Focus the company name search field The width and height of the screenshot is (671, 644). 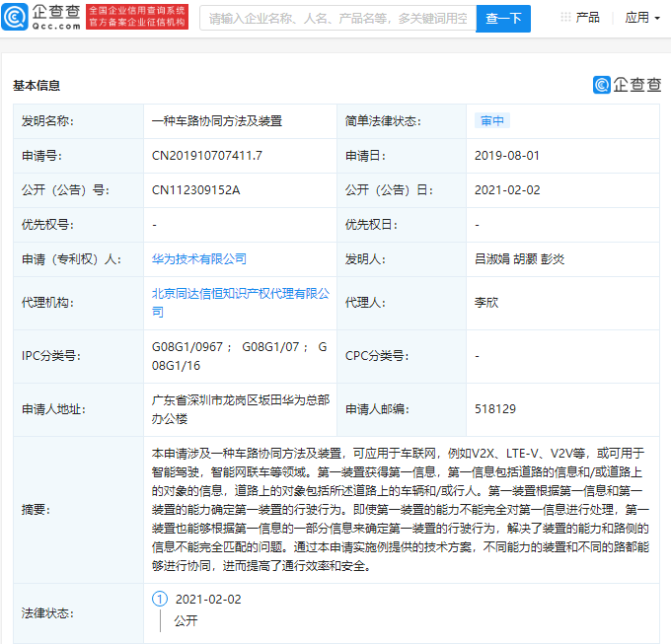pos(338,19)
